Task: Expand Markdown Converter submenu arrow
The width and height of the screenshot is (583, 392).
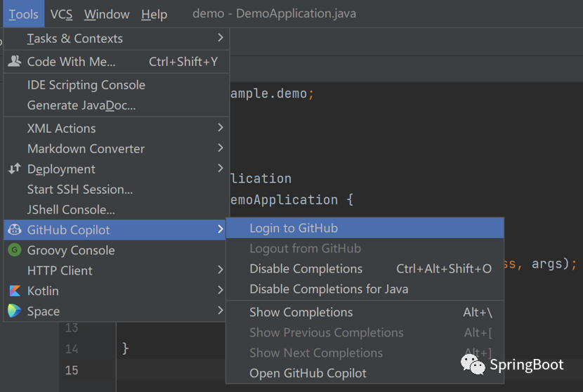Action: tap(220, 148)
